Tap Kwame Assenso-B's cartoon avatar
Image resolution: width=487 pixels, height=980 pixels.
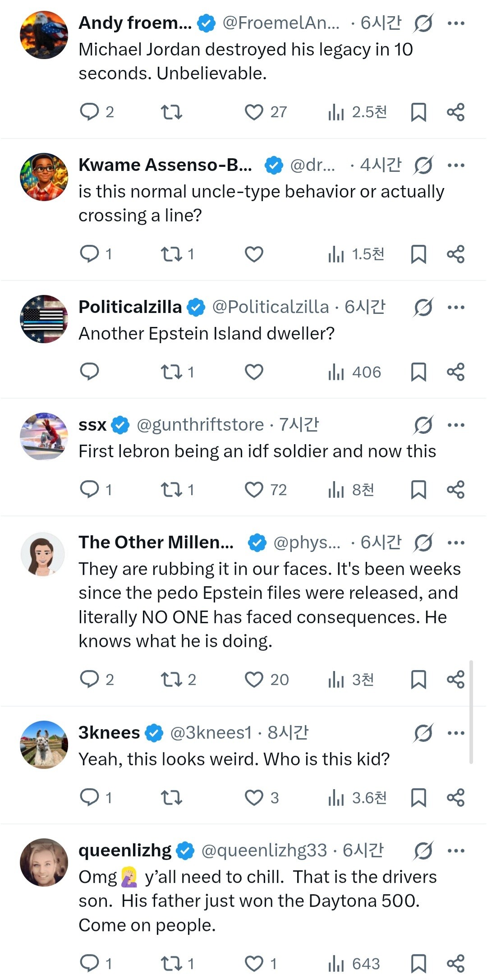[44, 177]
